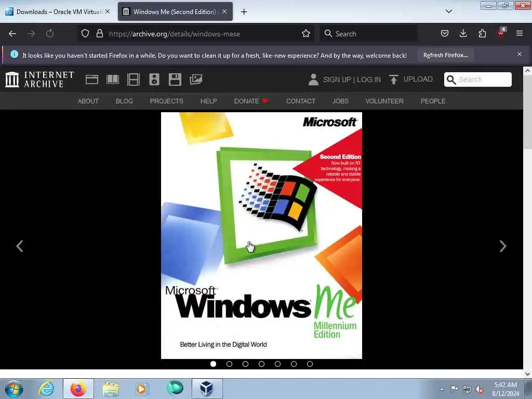Open Internet Archive web section icon
The width and height of the screenshot is (532, 399).
pos(91,79)
